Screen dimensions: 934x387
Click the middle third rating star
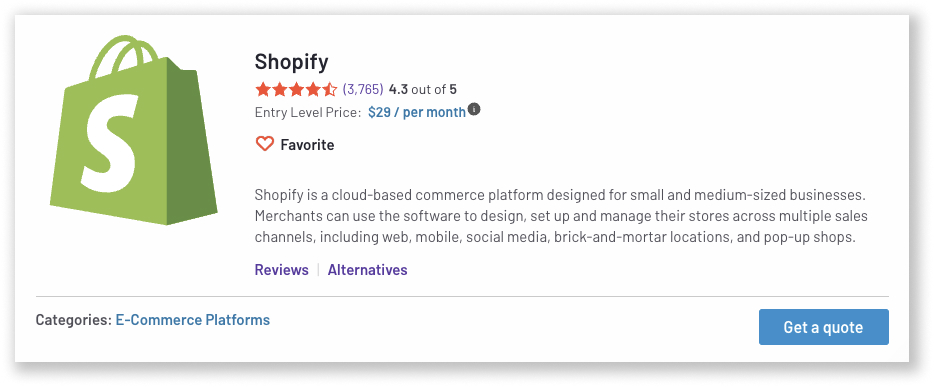click(x=296, y=90)
